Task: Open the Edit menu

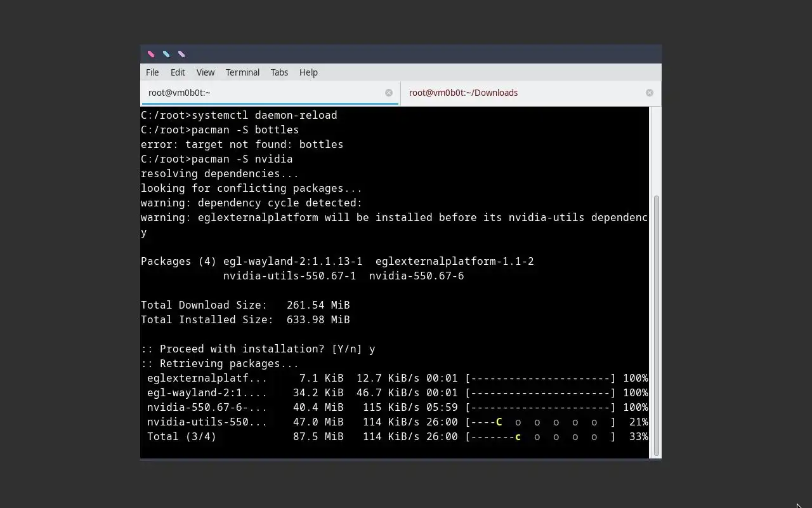Action: point(178,72)
